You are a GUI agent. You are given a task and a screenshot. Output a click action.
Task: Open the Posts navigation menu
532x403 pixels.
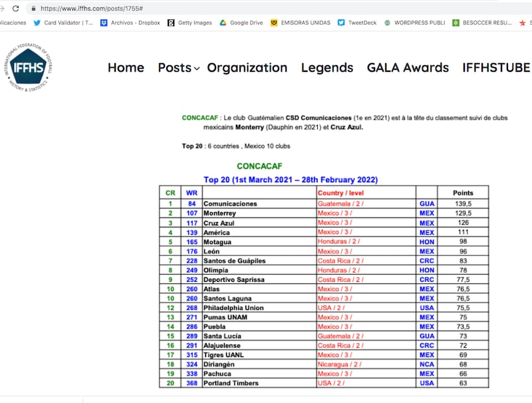click(x=175, y=68)
